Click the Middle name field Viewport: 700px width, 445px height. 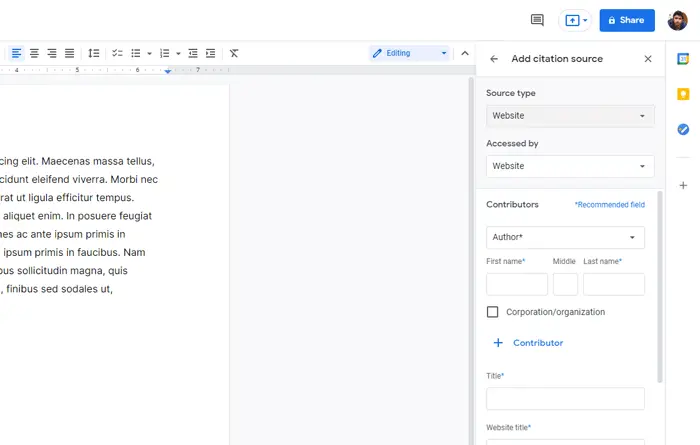[x=565, y=284]
